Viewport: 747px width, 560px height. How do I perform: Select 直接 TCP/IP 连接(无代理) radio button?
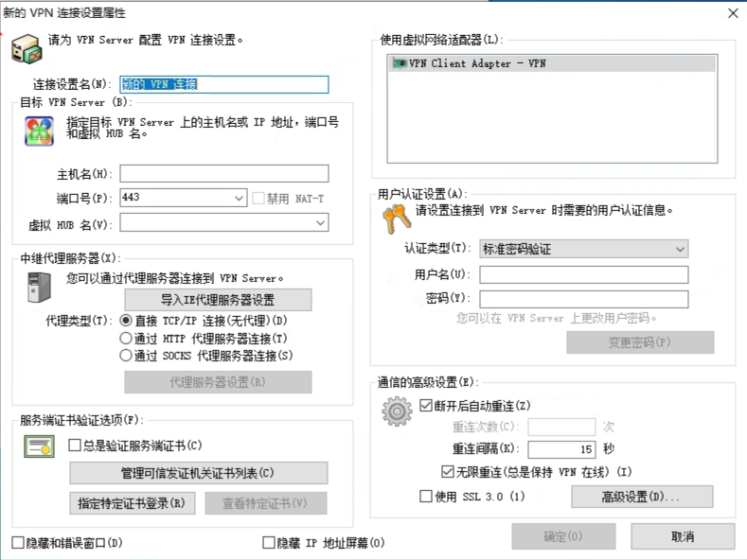126,321
